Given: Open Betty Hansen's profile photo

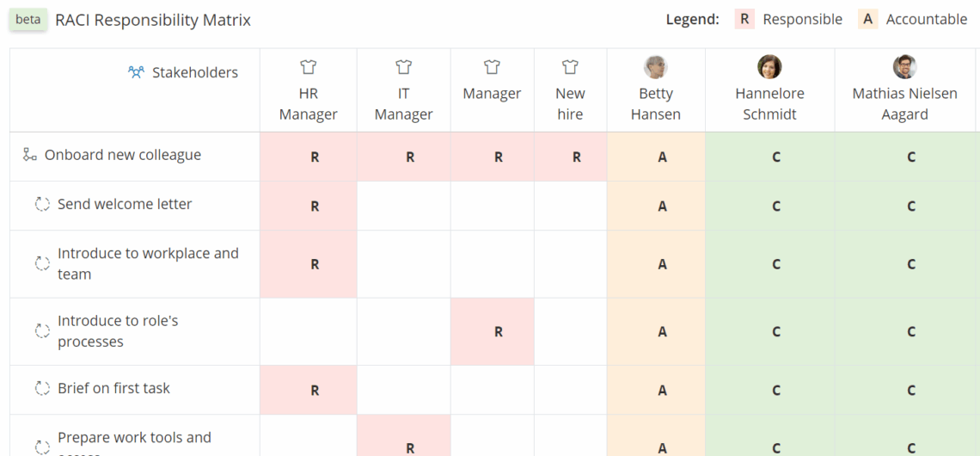Looking at the screenshot, I should (x=656, y=67).
